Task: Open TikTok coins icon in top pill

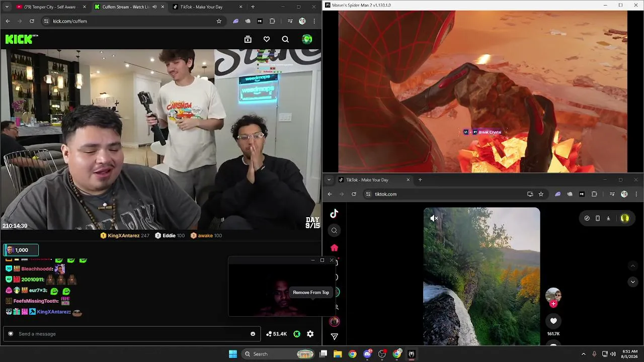Action: coord(587,218)
